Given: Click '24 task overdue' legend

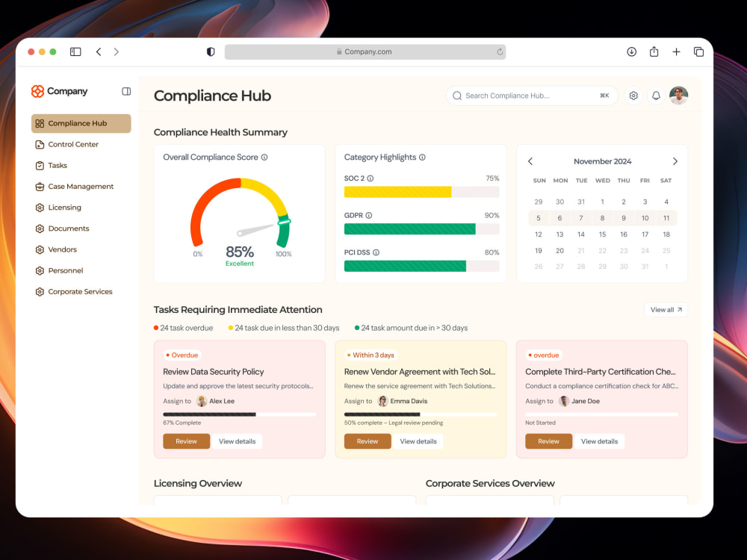Looking at the screenshot, I should pos(184,328).
